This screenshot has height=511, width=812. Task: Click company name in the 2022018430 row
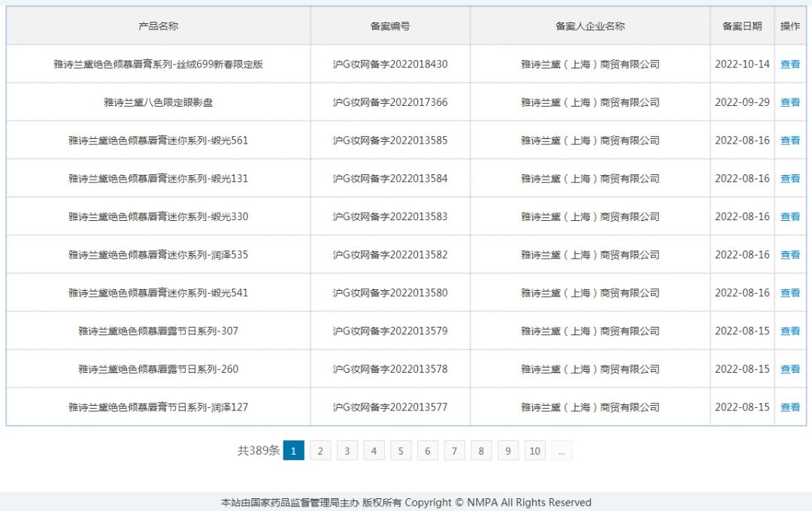(590, 64)
